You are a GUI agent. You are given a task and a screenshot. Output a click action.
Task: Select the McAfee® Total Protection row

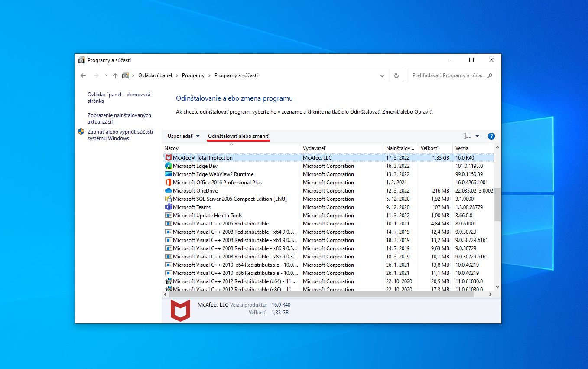(329, 157)
